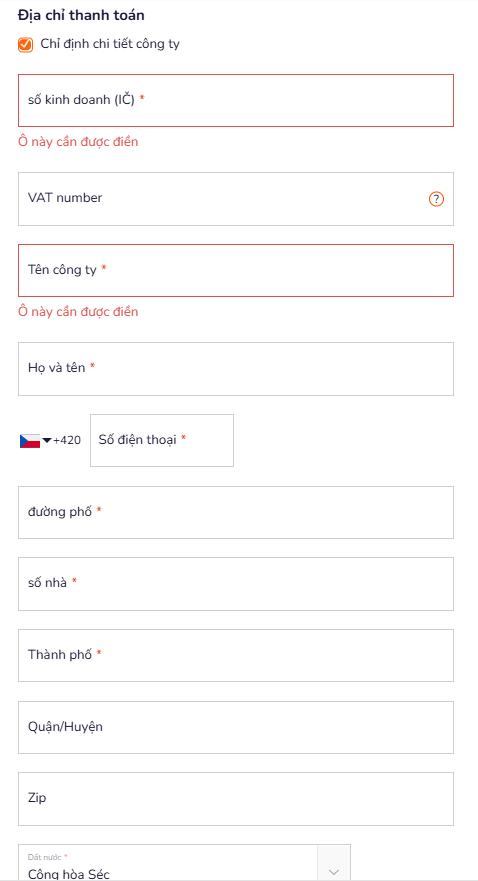The image size is (478, 881).
Task: Uncheck the Chỉ định chi tiết công ty checkbox
Action: (25, 45)
